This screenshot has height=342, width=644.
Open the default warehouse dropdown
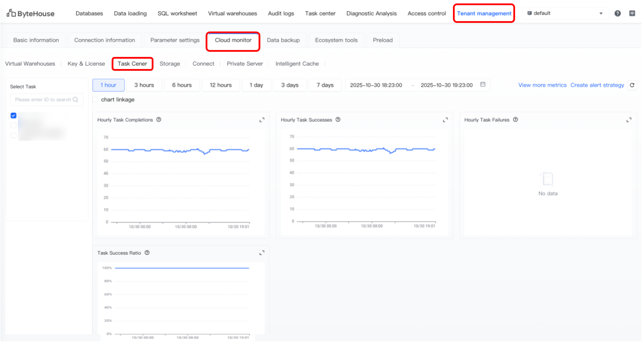(565, 13)
